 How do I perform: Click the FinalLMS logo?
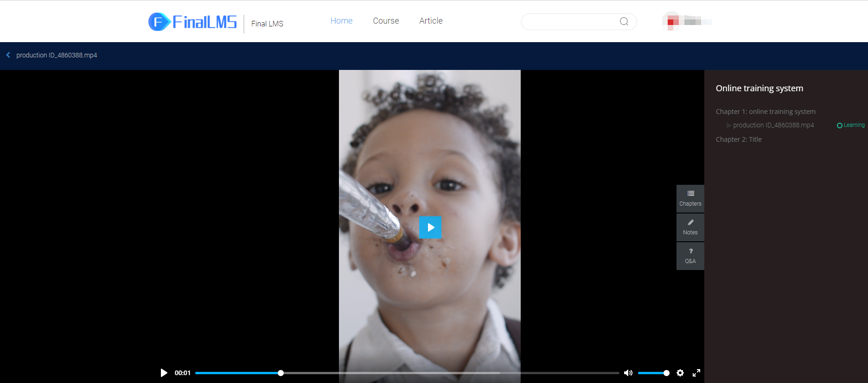pyautogui.click(x=192, y=22)
